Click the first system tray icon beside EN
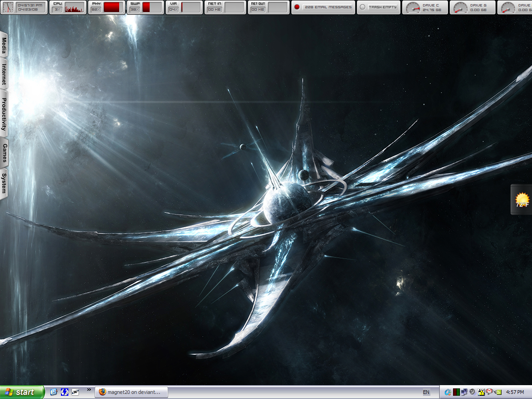532x399 pixels. (x=448, y=392)
